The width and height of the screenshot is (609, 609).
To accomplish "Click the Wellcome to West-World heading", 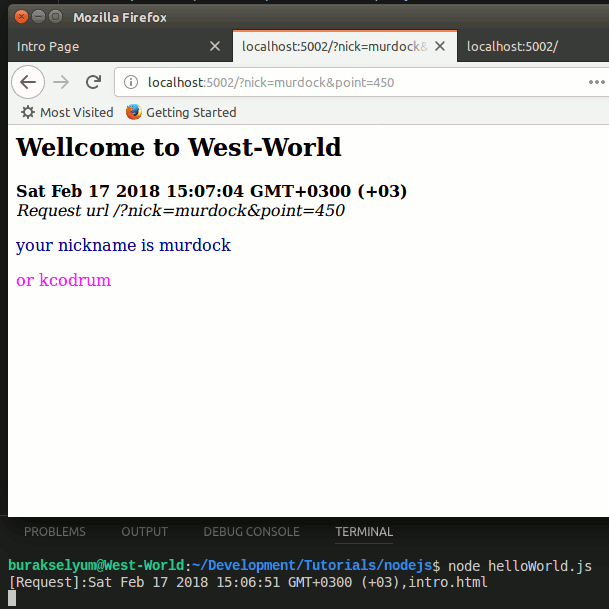I will click(x=179, y=147).
